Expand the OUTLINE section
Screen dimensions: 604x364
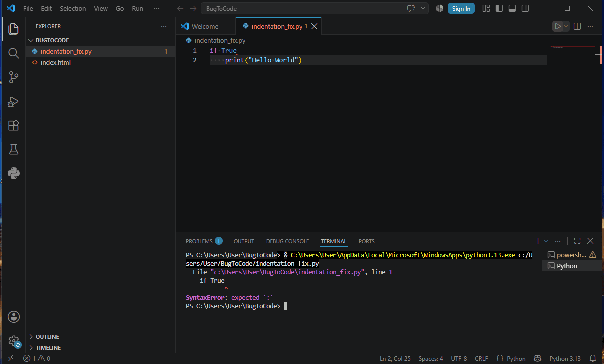100,337
